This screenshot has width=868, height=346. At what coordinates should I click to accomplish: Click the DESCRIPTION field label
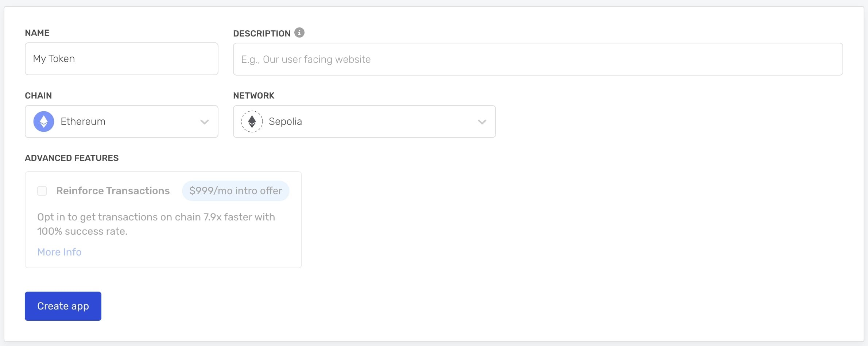pyautogui.click(x=262, y=34)
